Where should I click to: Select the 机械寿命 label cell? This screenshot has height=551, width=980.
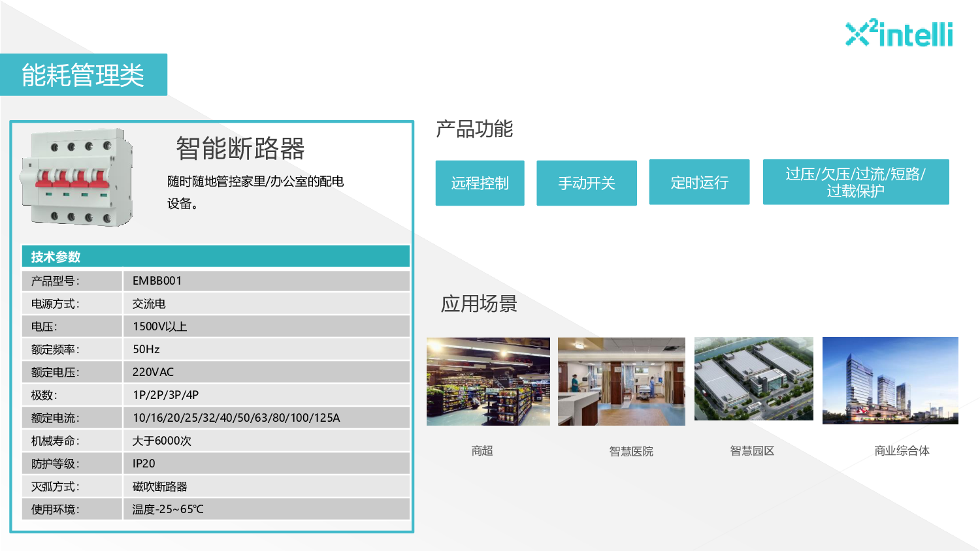[72, 441]
